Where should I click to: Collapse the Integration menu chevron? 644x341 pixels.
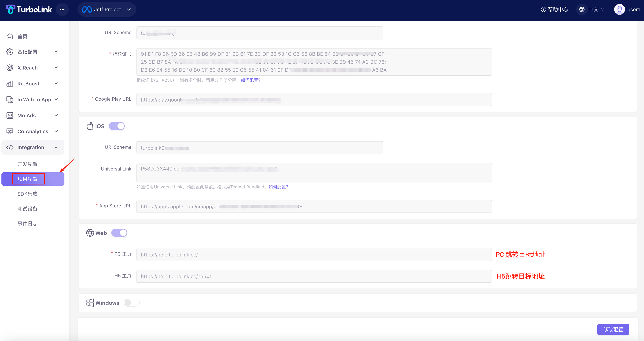(56, 148)
